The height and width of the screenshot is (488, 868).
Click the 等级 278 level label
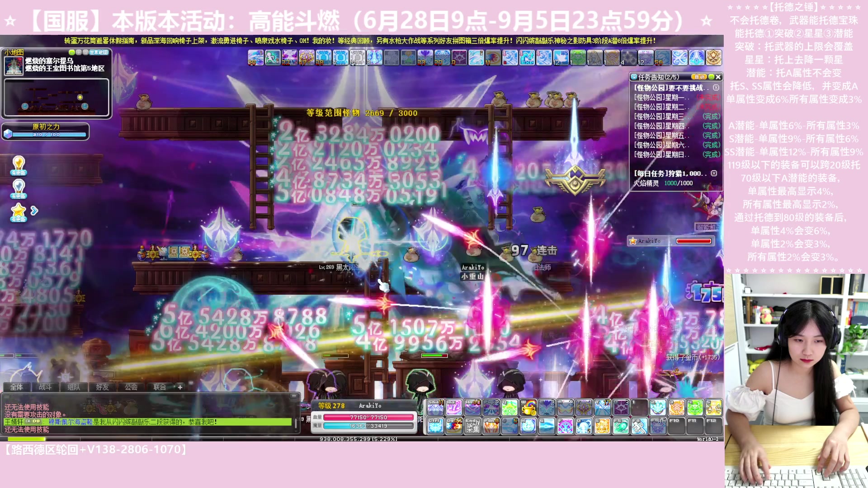pyautogui.click(x=331, y=406)
